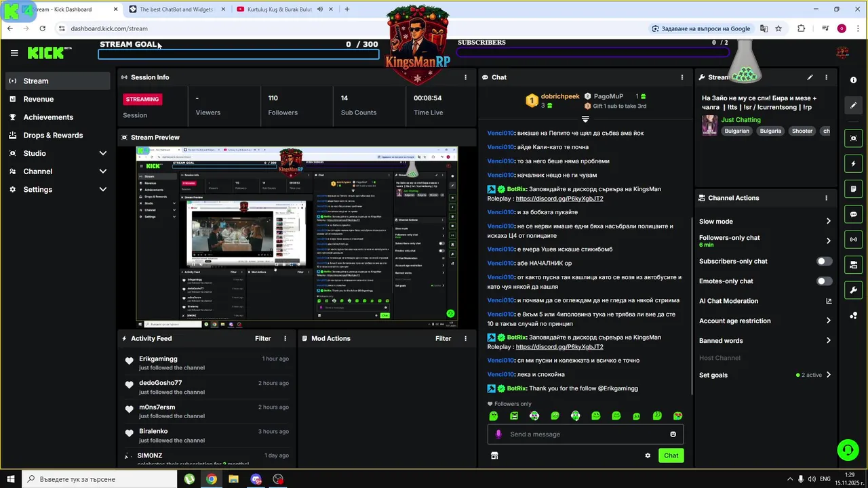The image size is (868, 488).
Task: Open Slow mode options arrow
Action: tap(828, 221)
